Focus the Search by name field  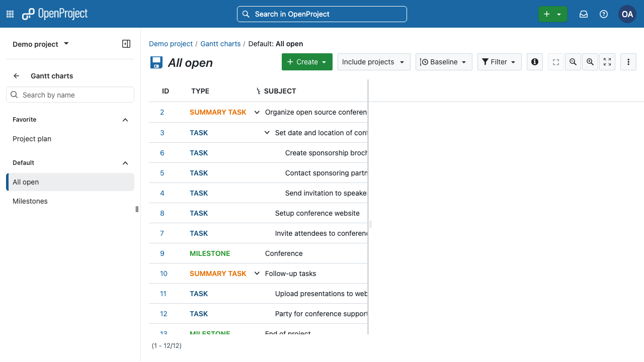pyautogui.click(x=70, y=95)
